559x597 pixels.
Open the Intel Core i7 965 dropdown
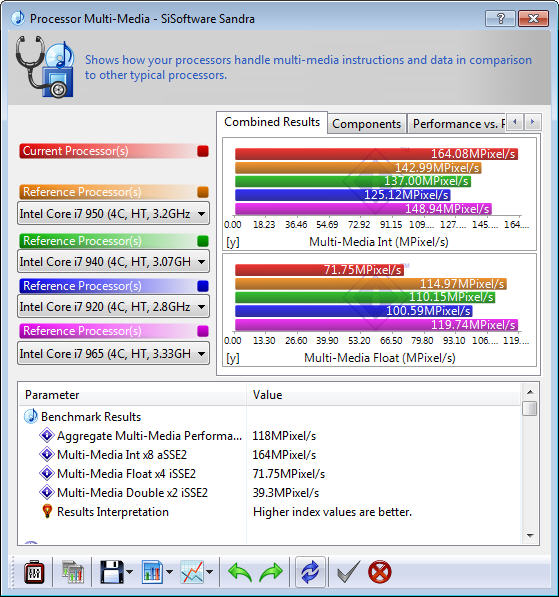[x=113, y=354]
